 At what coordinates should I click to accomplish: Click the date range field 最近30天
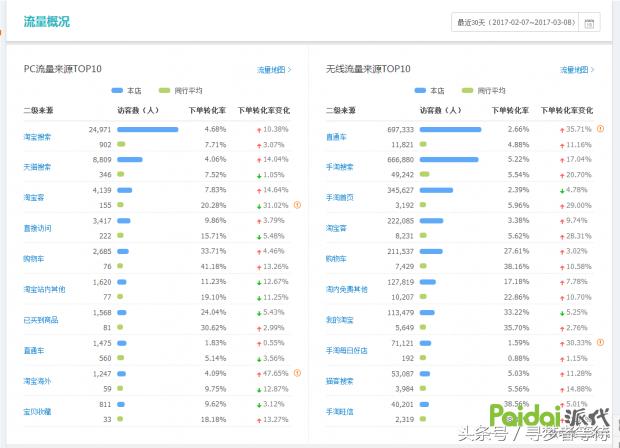click(x=515, y=22)
